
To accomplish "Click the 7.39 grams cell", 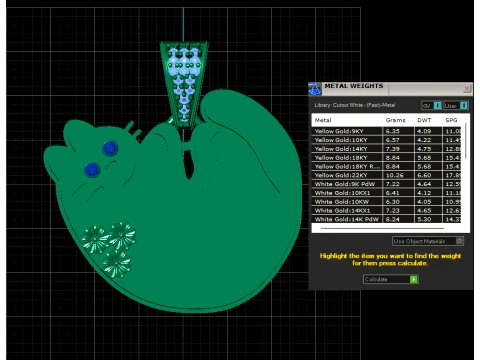I will 398,149.
